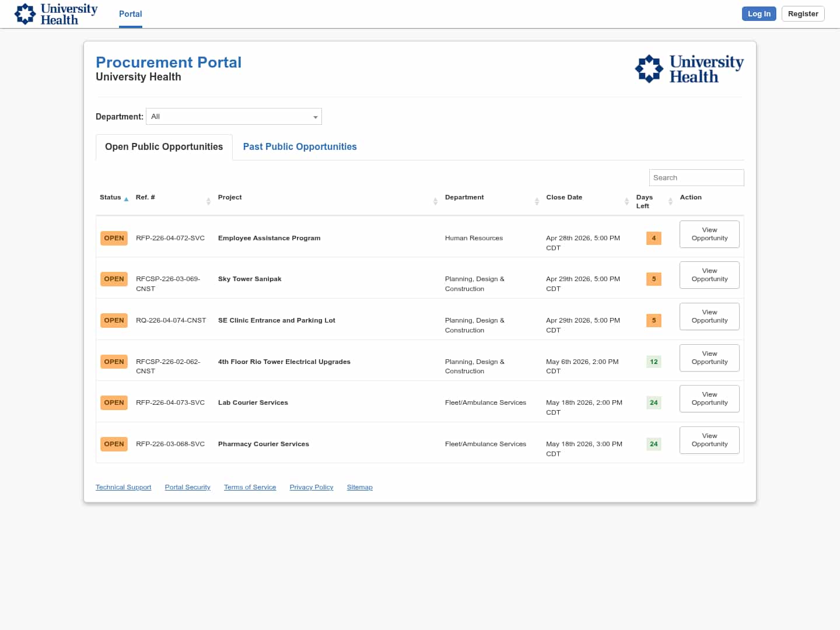Click the large University Health portal logo
The width and height of the screenshot is (840, 630).
(689, 69)
